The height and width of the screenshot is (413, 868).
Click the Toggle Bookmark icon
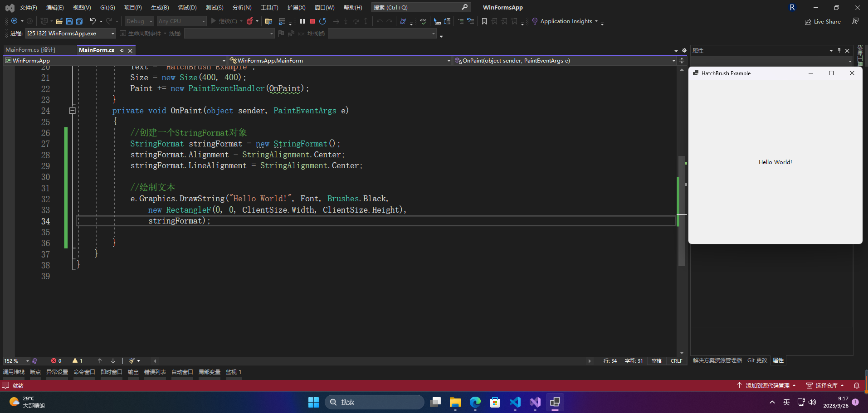pos(484,21)
